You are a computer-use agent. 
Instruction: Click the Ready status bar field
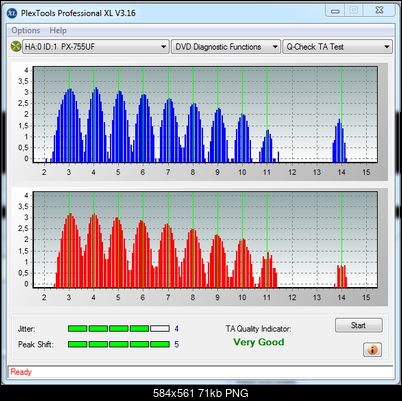point(201,372)
